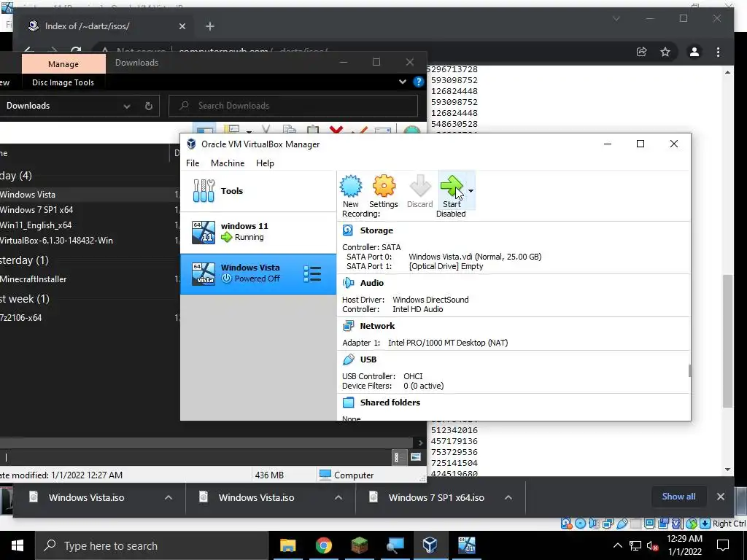Click the New machine icon in VirtualBox
Screen dimensions: 747x560
351,186
